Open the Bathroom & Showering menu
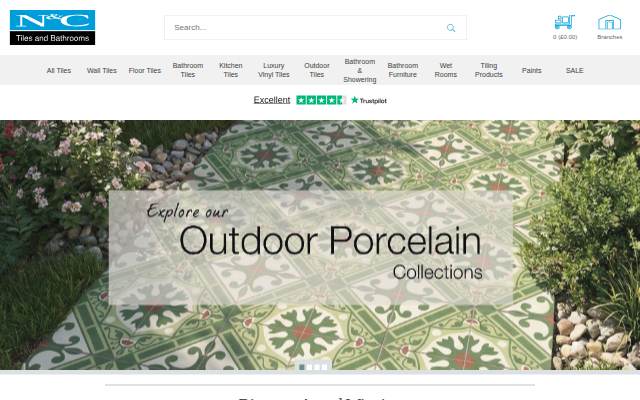640x400 pixels. (x=360, y=70)
